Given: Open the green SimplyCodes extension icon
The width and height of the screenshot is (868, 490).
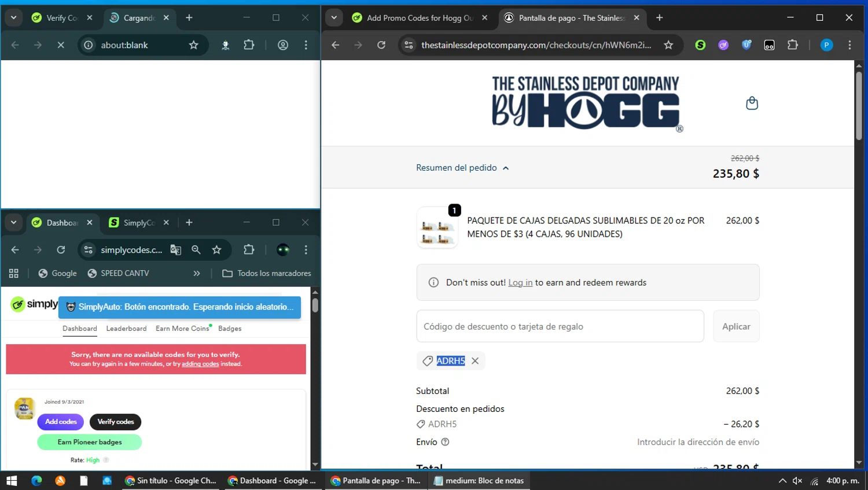Looking at the screenshot, I should point(700,45).
